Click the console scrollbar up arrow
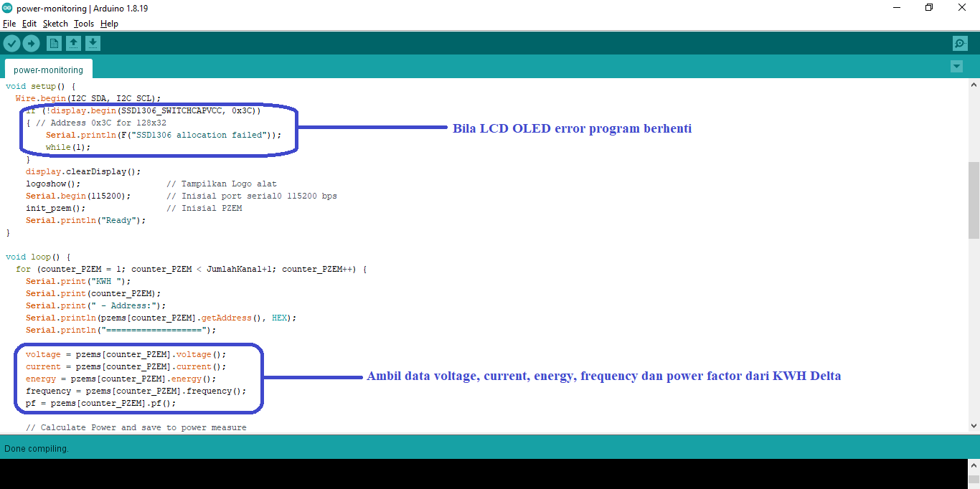 pos(974,465)
